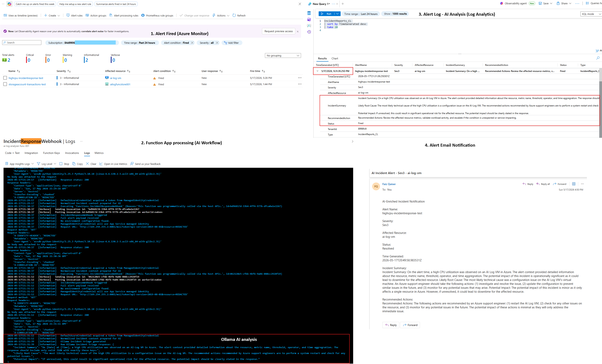Open in Live Metrics
Image resolution: width=602 pixels, height=364 pixels.
(113, 164)
